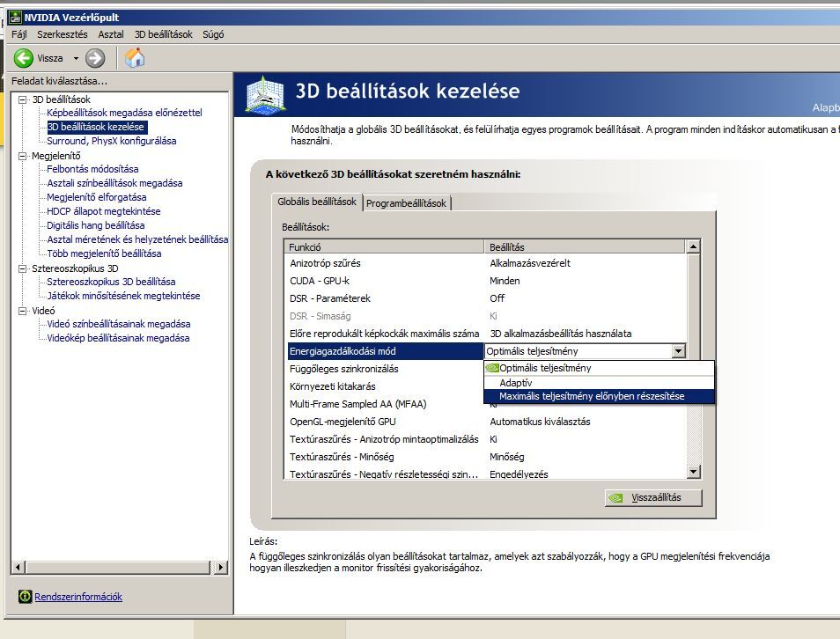Select the Környezeti kitakarás row
Screen dimensions: 840x639
[x=385, y=386]
